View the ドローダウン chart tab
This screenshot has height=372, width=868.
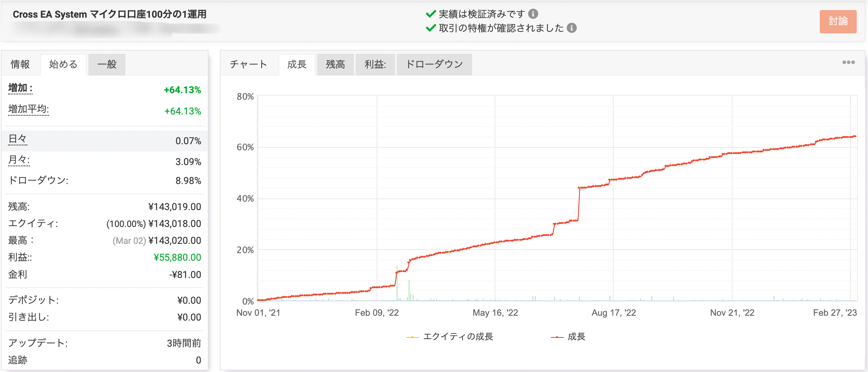coord(434,64)
